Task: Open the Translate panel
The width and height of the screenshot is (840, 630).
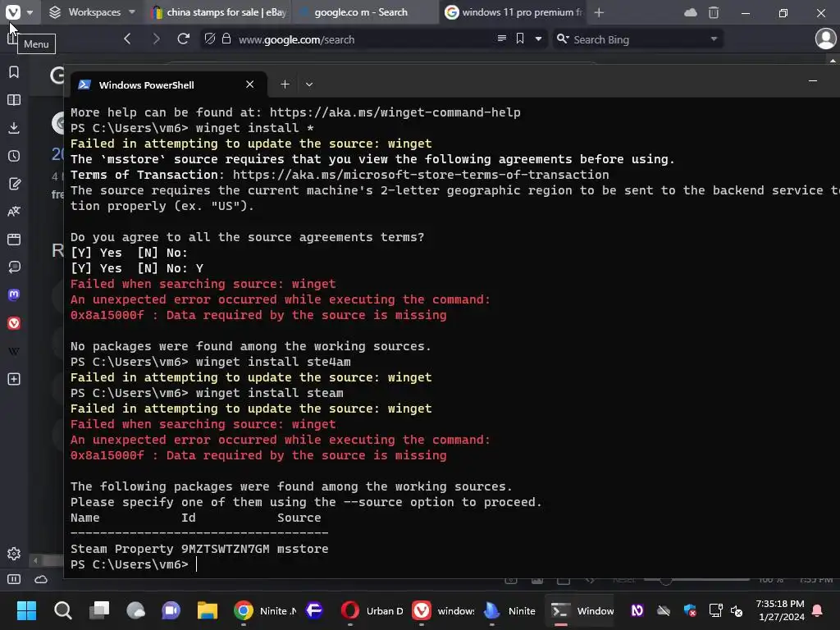Action: [14, 211]
